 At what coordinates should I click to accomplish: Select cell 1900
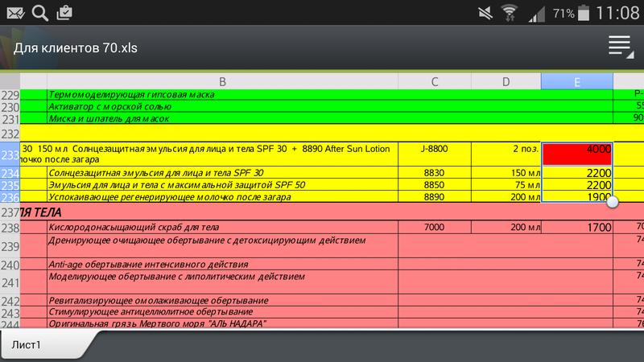point(577,196)
